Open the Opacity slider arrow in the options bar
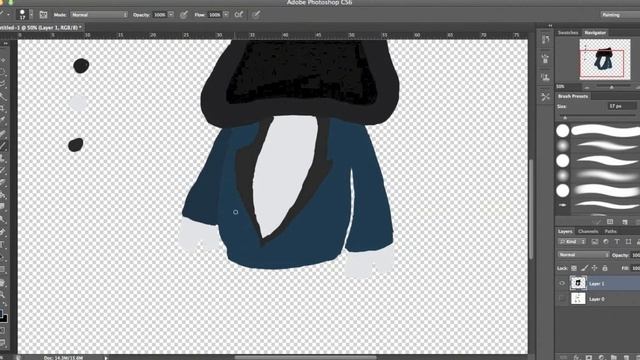The height and width of the screenshot is (360, 640). click(171, 15)
